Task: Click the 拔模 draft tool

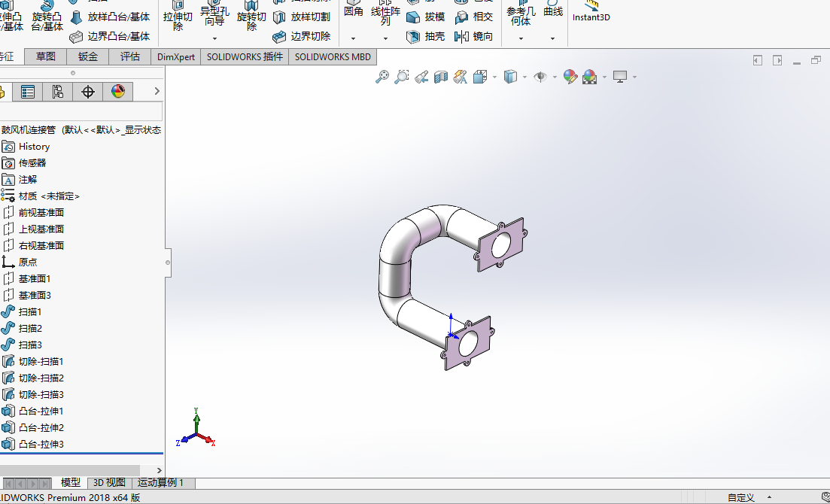Action: (426, 17)
